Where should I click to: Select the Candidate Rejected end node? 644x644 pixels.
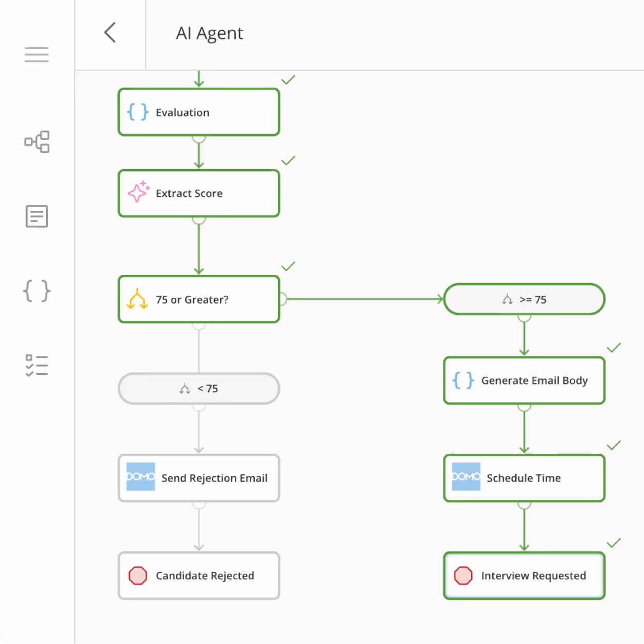[199, 576]
